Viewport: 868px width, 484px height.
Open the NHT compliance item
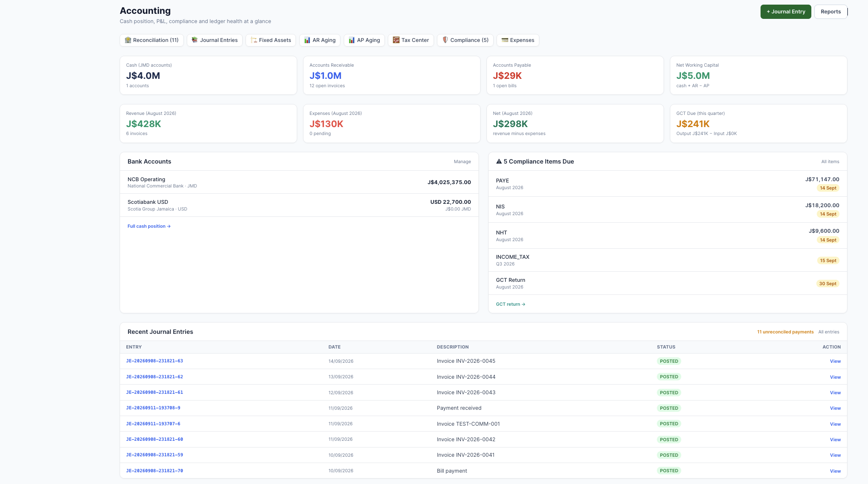coord(667,236)
